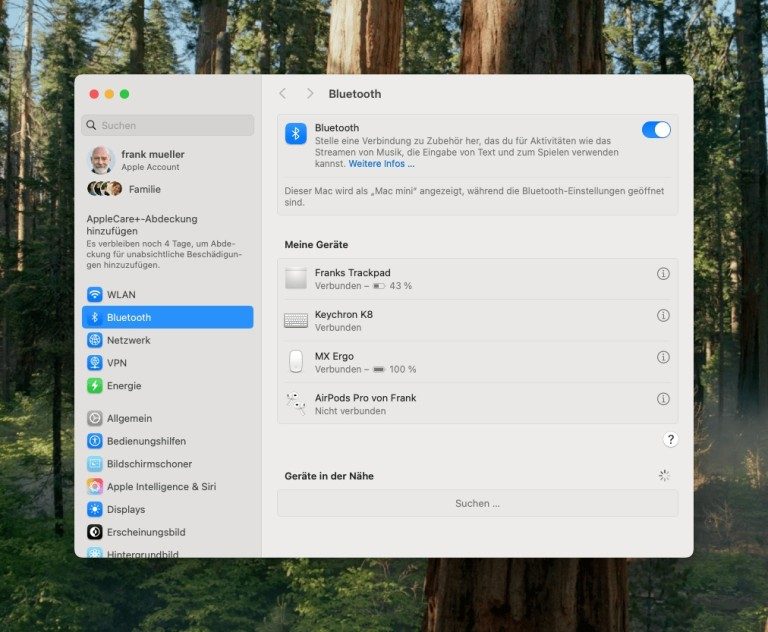768x632 pixels.
Task: Show info for Keychron K8
Action: 663,316
